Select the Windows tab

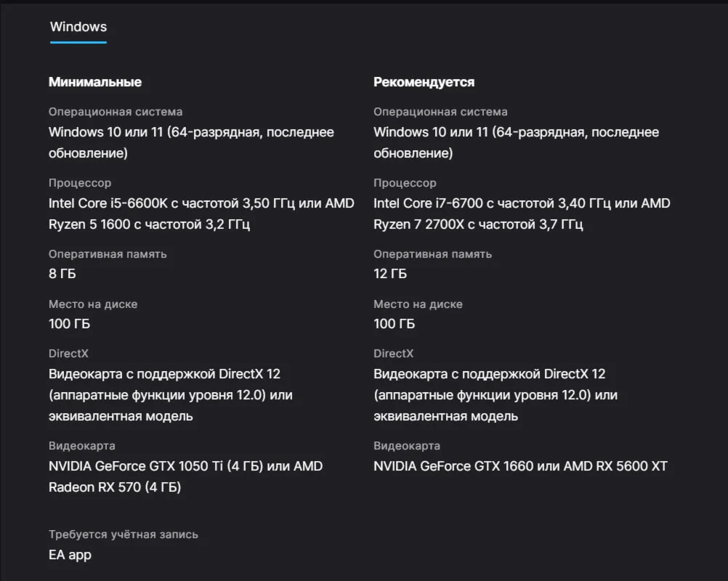point(78,27)
